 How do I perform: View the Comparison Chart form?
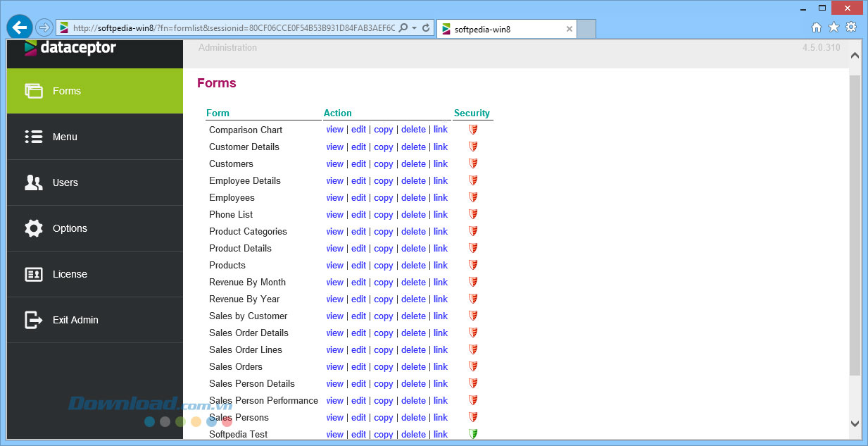334,130
